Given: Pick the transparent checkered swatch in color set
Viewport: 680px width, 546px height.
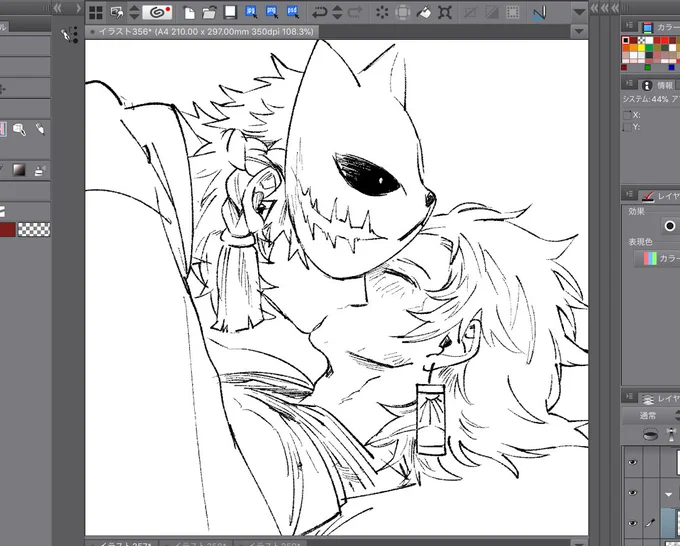Looking at the screenshot, I should (x=641, y=40).
